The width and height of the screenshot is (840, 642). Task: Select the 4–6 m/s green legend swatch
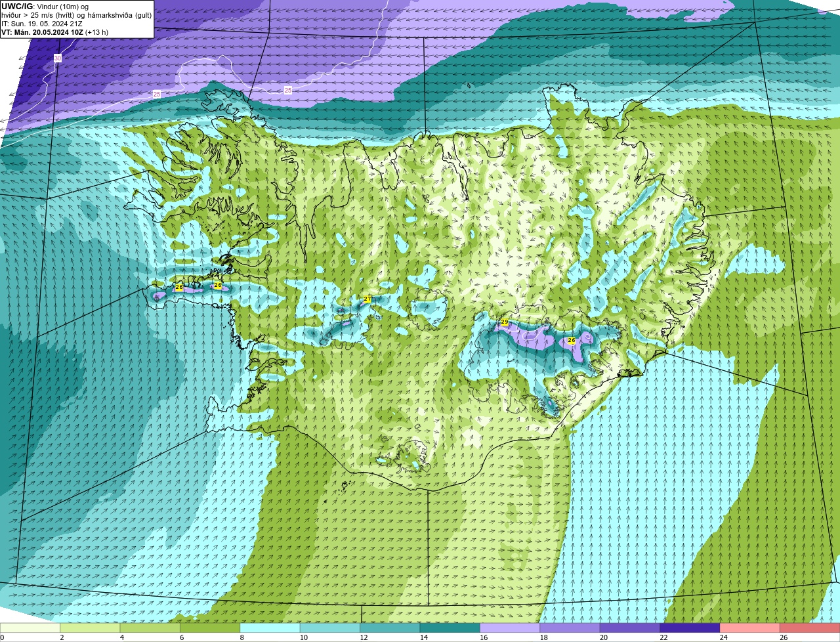[x=150, y=628]
